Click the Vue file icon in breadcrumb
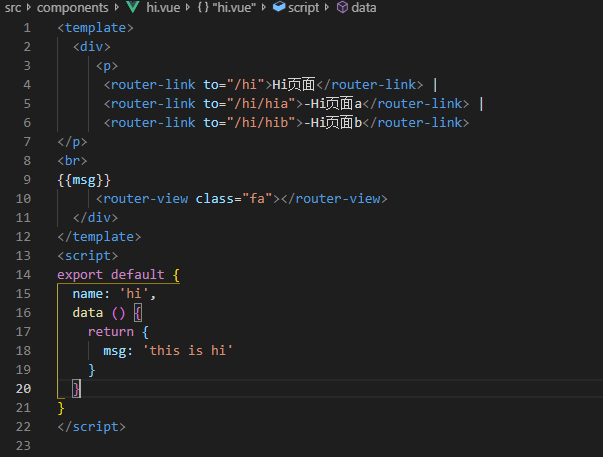 click(x=133, y=7)
